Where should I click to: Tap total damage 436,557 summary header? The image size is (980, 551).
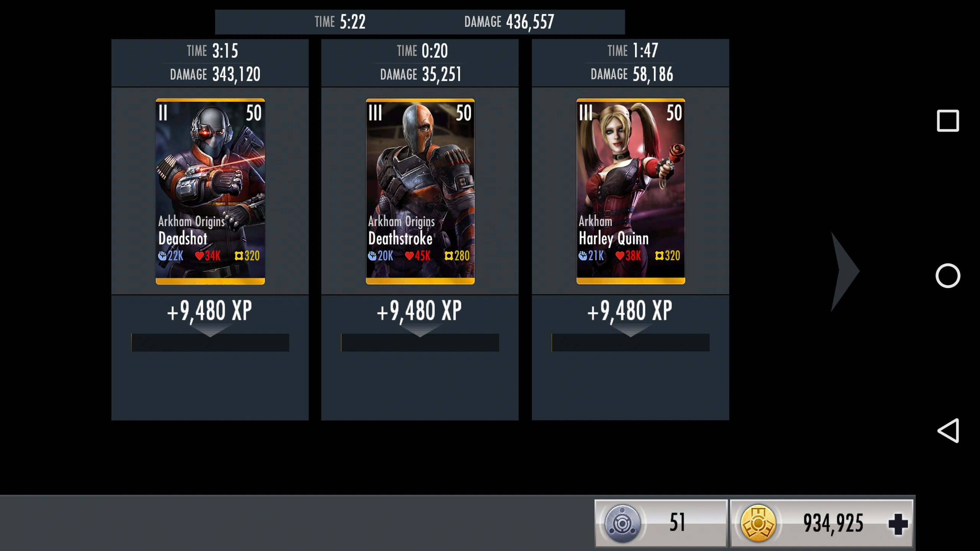509,22
